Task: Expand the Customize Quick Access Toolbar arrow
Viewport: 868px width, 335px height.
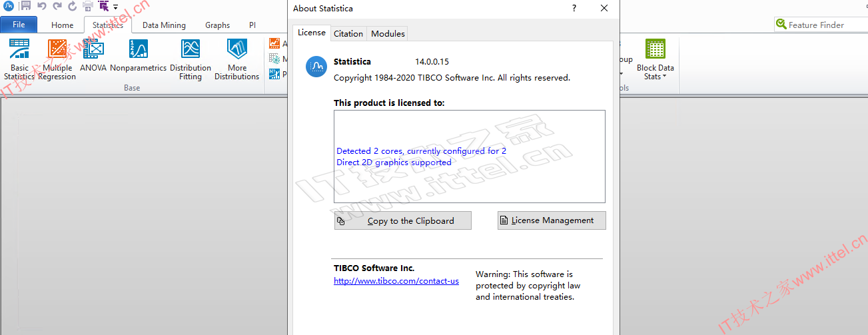Action: coord(116,7)
